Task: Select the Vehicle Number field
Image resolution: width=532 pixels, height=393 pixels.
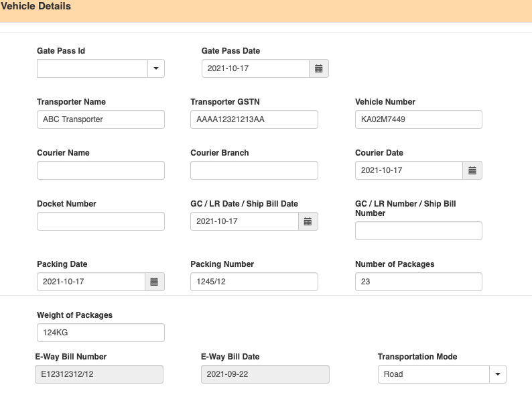Action: pos(419,119)
